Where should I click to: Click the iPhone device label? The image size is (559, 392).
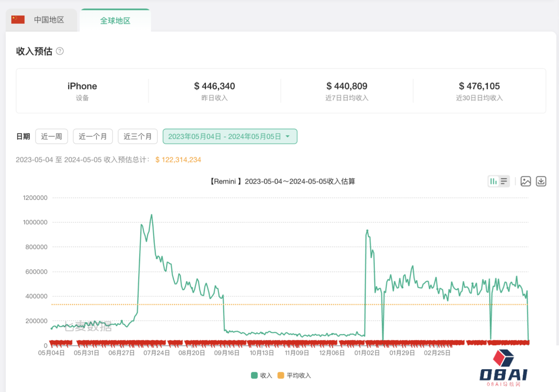click(x=82, y=86)
